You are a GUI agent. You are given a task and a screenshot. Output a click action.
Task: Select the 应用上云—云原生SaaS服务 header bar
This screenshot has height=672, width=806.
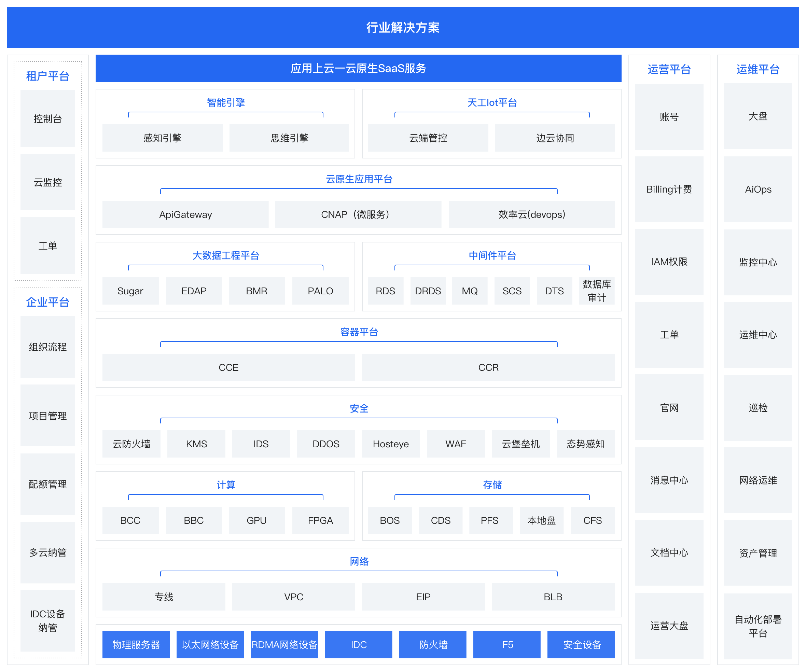(x=358, y=68)
